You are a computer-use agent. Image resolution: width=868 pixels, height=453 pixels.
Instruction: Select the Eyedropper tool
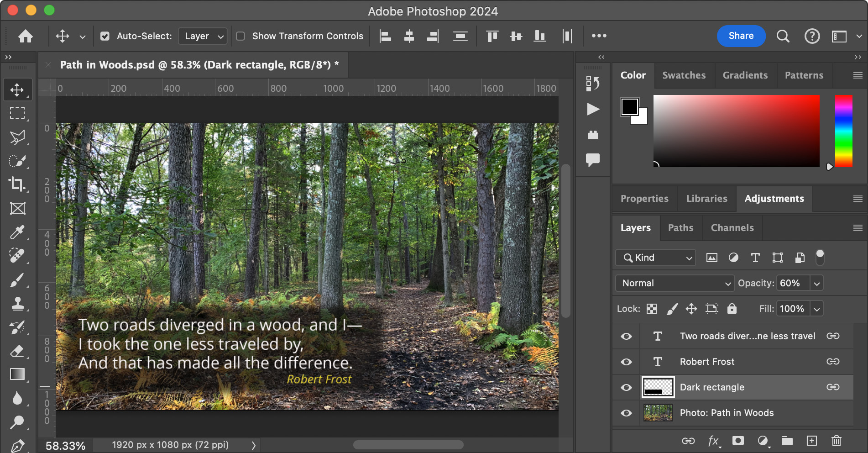(x=17, y=232)
